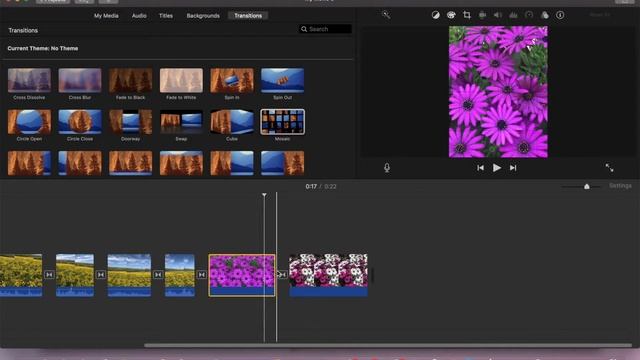Select Cross Dissolve transition

[29, 80]
